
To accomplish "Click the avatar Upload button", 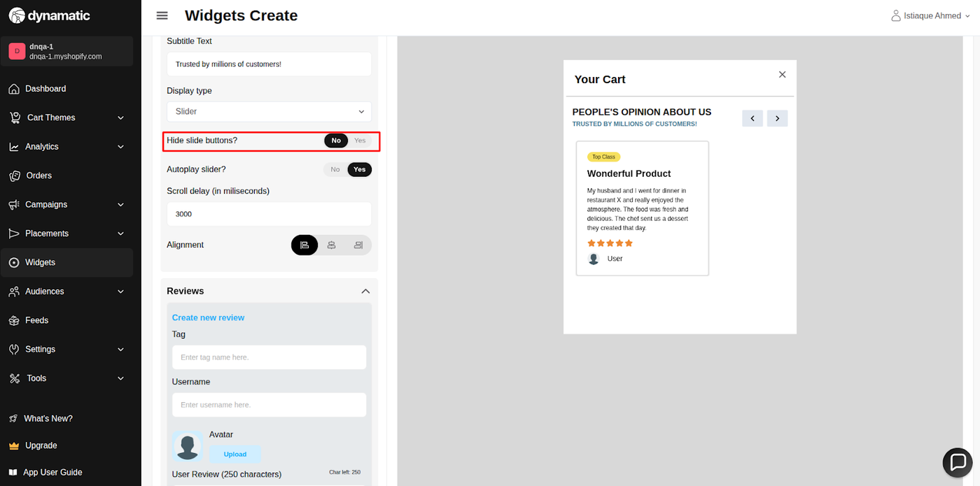I will 235,455.
